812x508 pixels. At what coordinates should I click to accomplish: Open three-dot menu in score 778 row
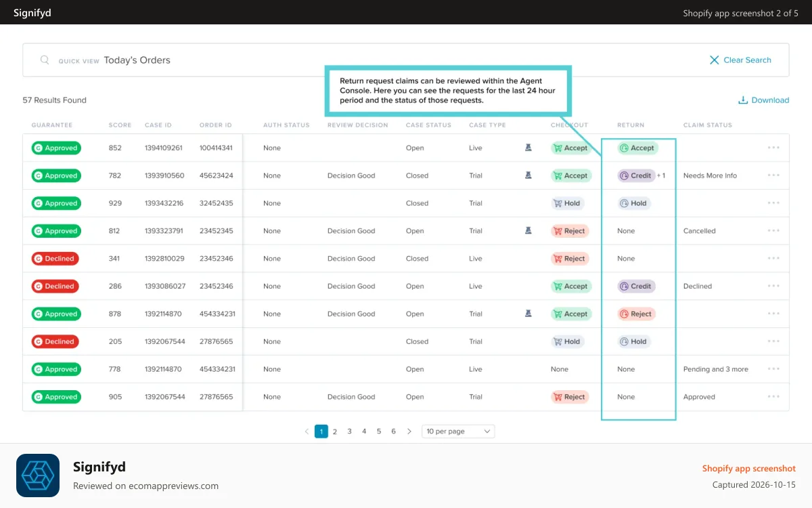[x=773, y=369]
